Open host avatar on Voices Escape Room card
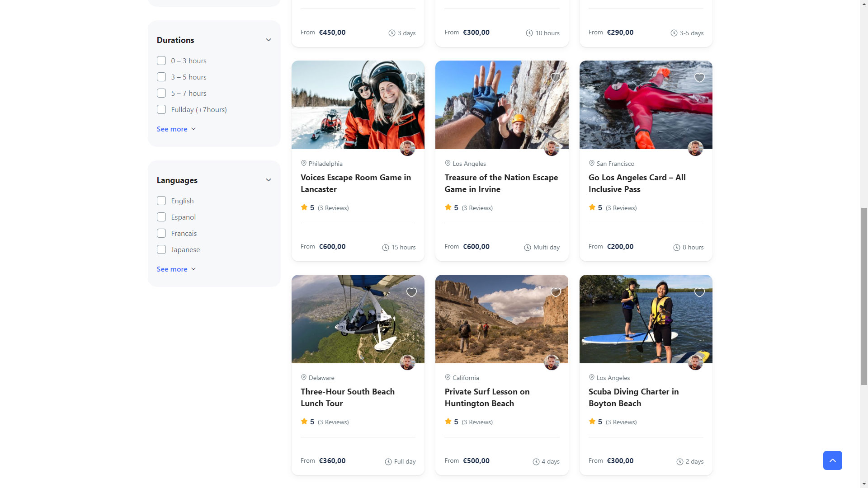Screen dimensions: 868x488 [x=407, y=148]
